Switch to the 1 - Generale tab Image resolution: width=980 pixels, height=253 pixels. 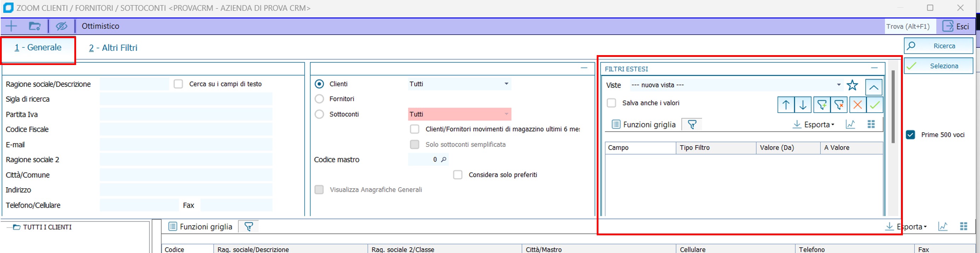coord(38,47)
